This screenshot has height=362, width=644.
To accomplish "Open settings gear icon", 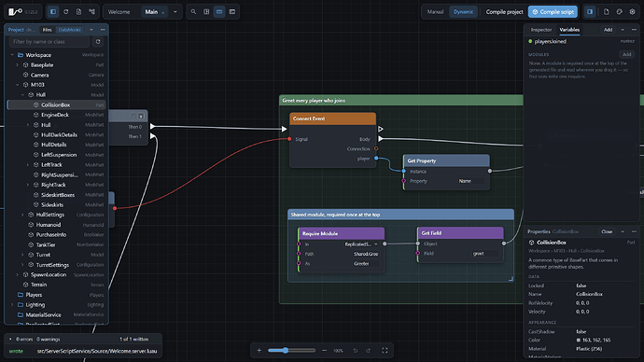I will click(x=632, y=12).
